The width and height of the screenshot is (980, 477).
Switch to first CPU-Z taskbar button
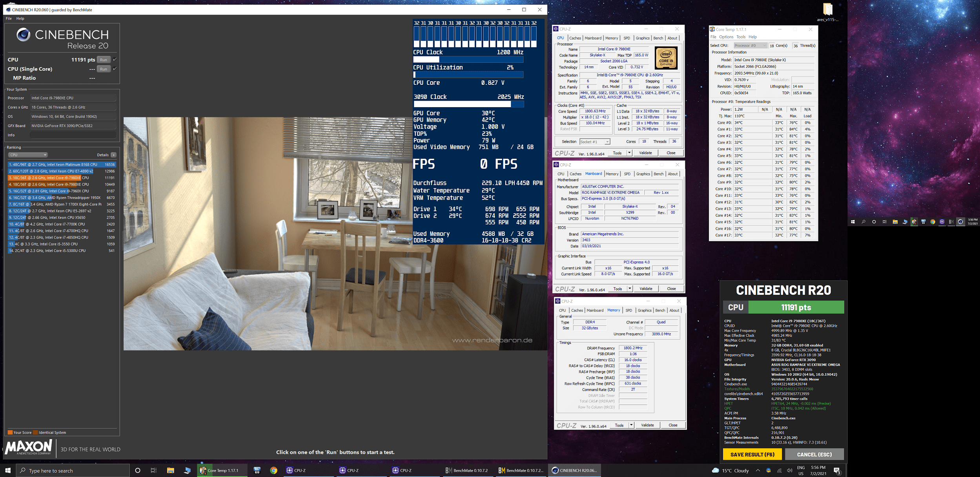coord(310,470)
